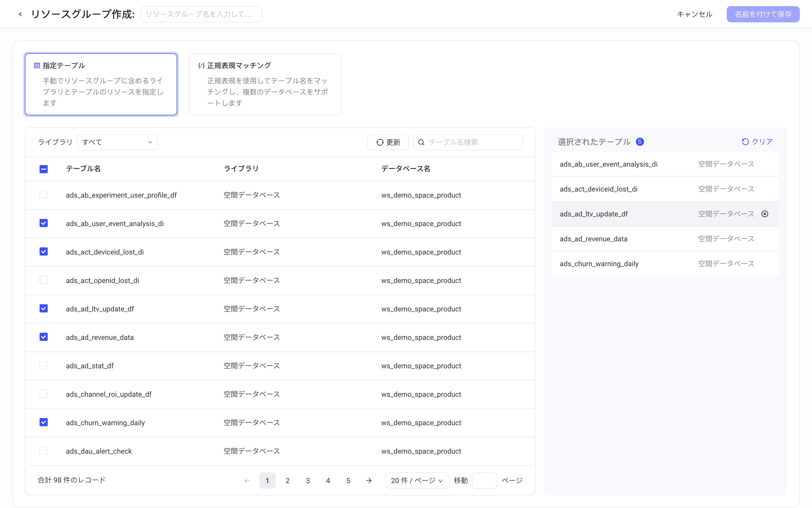Click ads_channel_roi_update_df table name
The width and height of the screenshot is (812, 508).
pos(109,394)
